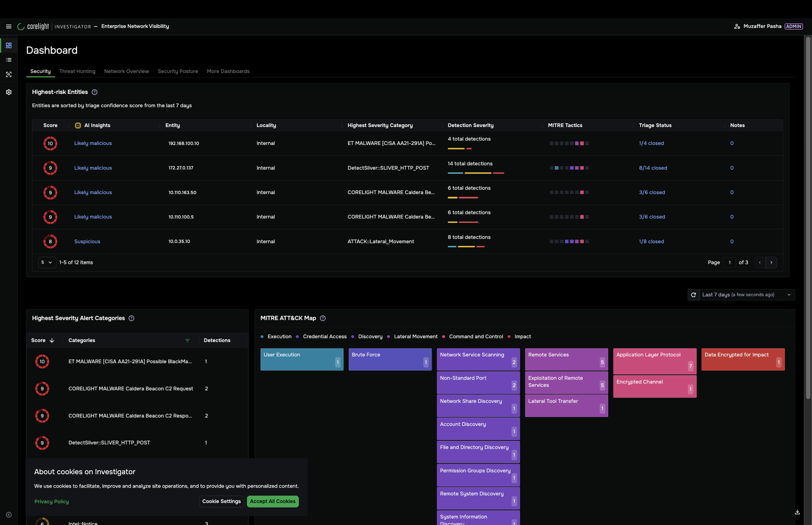Click the Categories column filter icon
The width and height of the screenshot is (812, 525).
[187, 341]
